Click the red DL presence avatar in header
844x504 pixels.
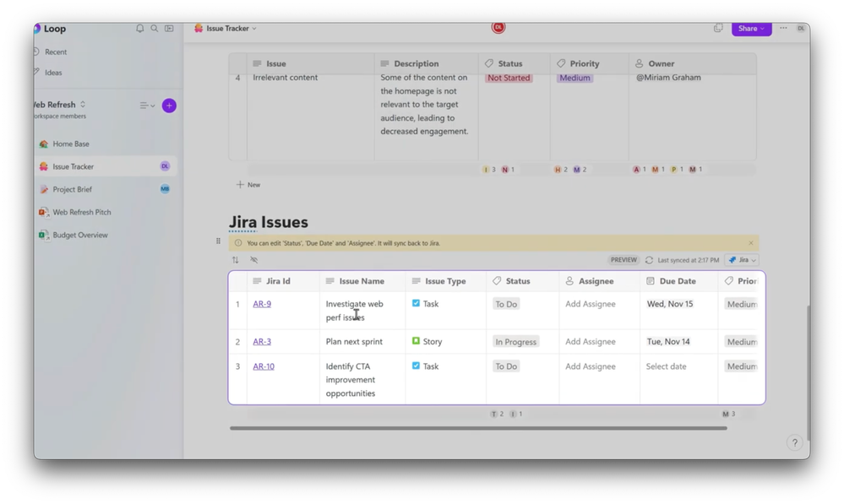point(498,27)
